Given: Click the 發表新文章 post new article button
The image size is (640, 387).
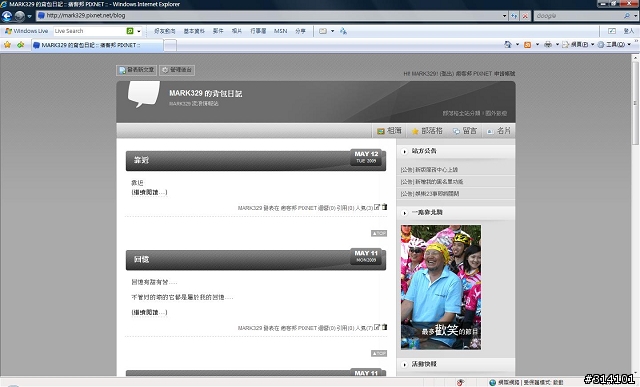Looking at the screenshot, I should click(136, 70).
